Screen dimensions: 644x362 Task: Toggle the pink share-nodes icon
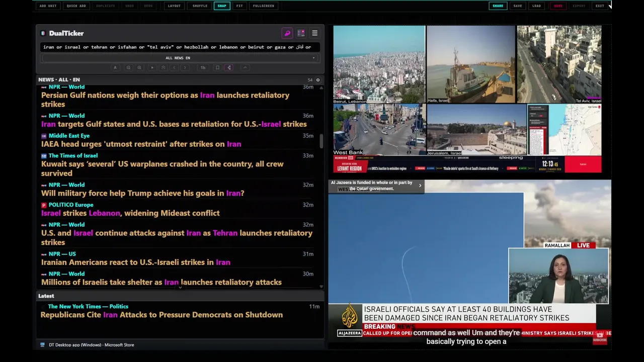[x=229, y=67]
